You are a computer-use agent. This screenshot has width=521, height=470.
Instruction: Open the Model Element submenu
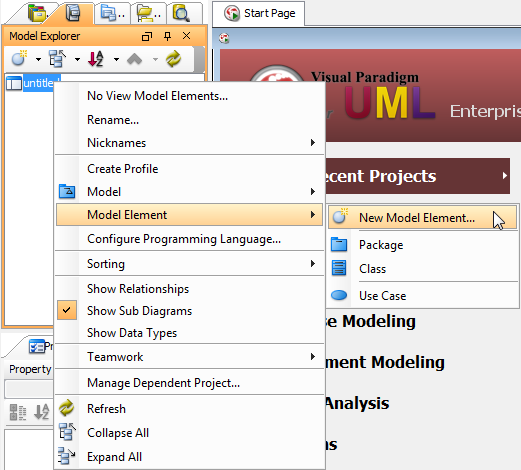point(189,215)
